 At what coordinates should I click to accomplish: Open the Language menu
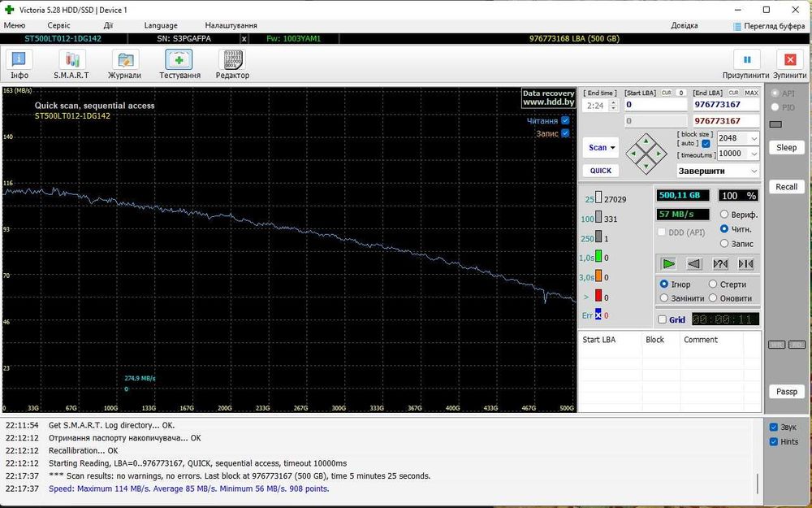tap(161, 26)
